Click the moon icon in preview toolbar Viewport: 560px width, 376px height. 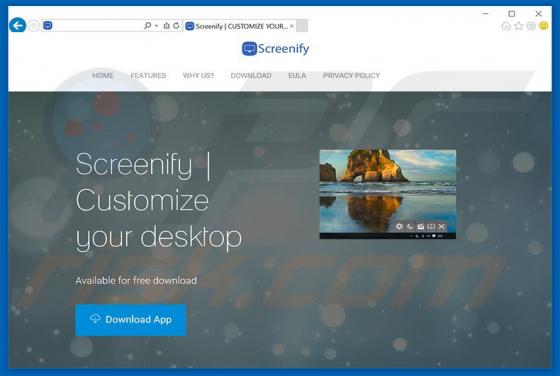click(410, 226)
